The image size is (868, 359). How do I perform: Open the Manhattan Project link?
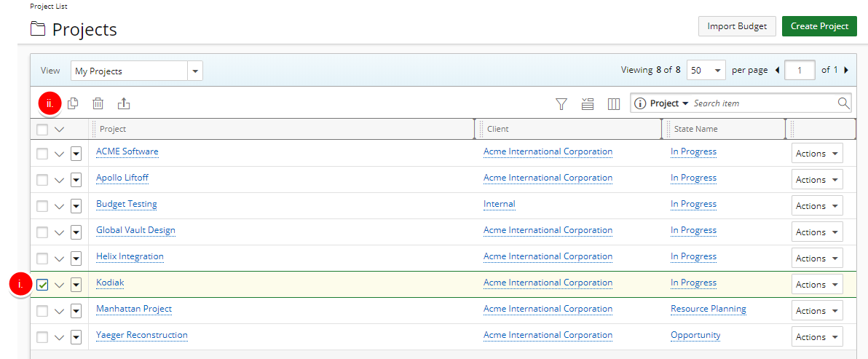coord(134,309)
